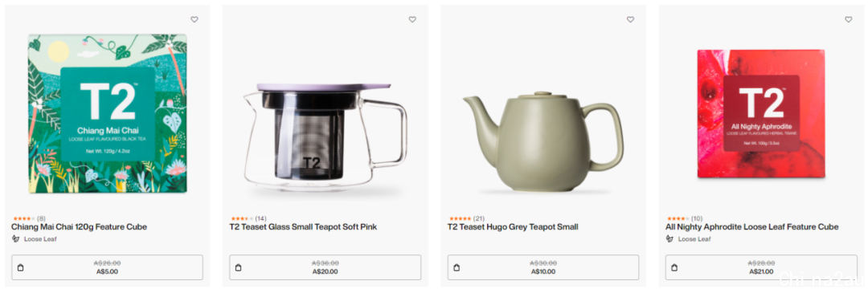Add All Nighty Aphrodite for A$21.00
Screen dimensions: 868x289
click(761, 267)
